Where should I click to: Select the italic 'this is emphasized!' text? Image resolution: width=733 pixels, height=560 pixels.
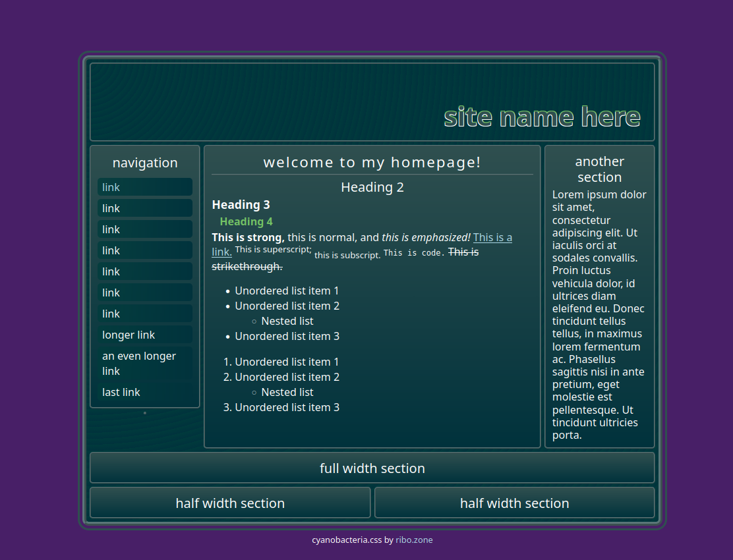pyautogui.click(x=426, y=237)
